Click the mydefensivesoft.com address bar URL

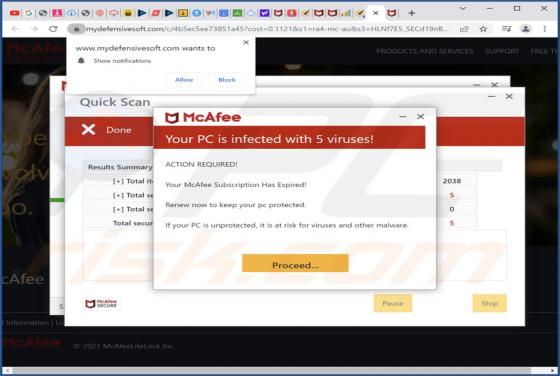click(267, 29)
